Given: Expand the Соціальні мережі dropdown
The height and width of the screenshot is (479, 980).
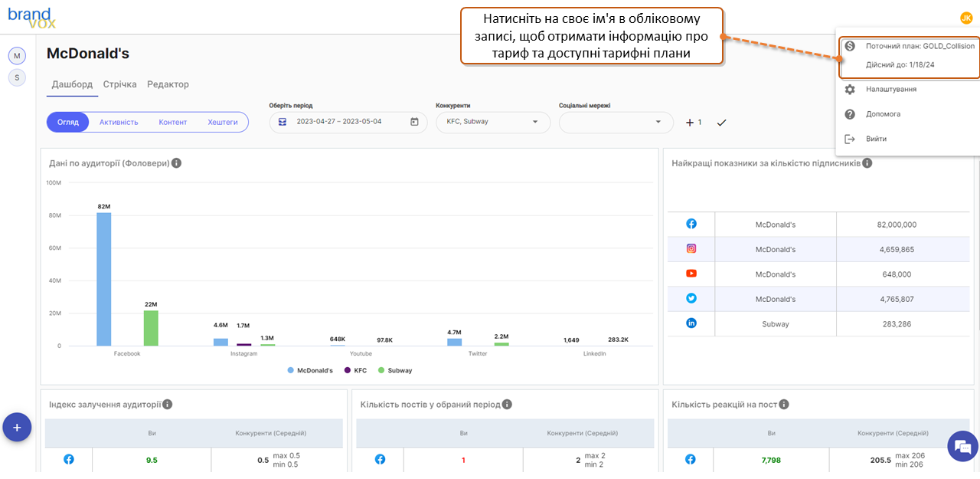Looking at the screenshot, I should (616, 122).
